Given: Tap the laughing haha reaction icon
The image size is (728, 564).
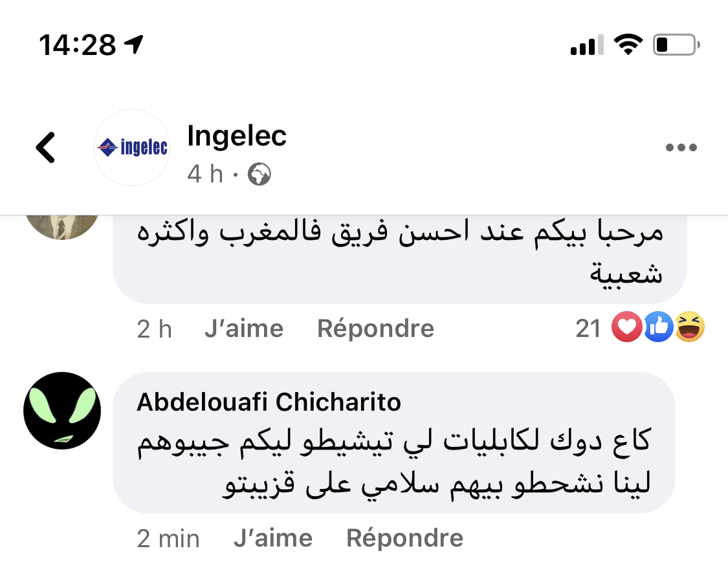Looking at the screenshot, I should tap(689, 328).
